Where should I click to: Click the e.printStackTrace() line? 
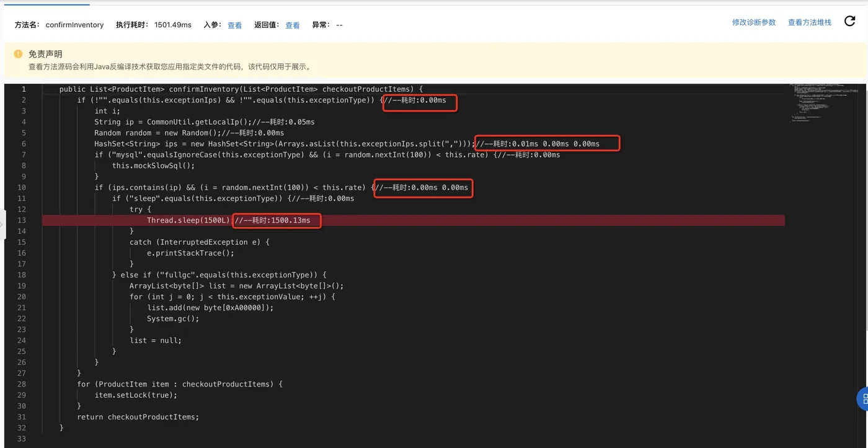pos(190,253)
